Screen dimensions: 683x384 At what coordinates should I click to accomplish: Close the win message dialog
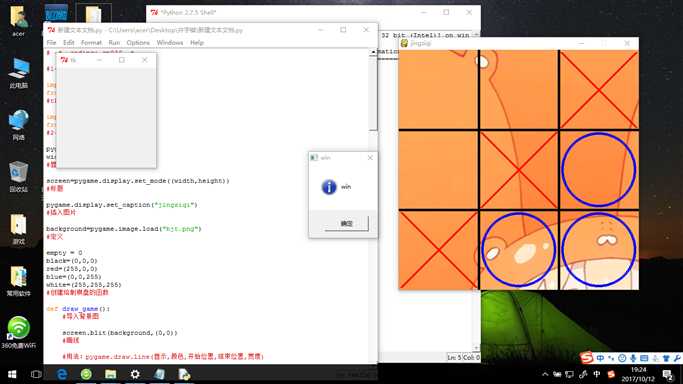tap(370, 158)
